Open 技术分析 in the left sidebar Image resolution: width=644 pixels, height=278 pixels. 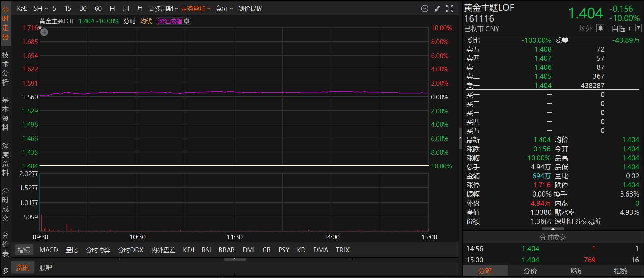coord(5,69)
